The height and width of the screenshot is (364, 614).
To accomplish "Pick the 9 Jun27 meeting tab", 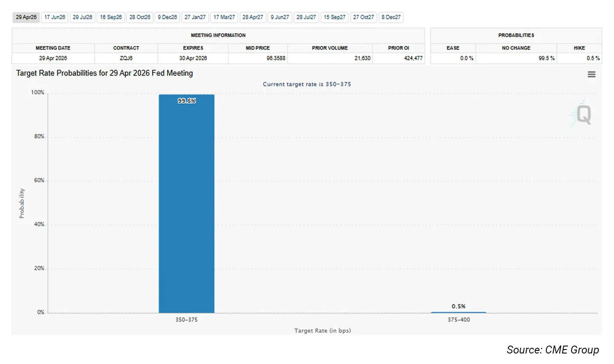I will [x=280, y=18].
